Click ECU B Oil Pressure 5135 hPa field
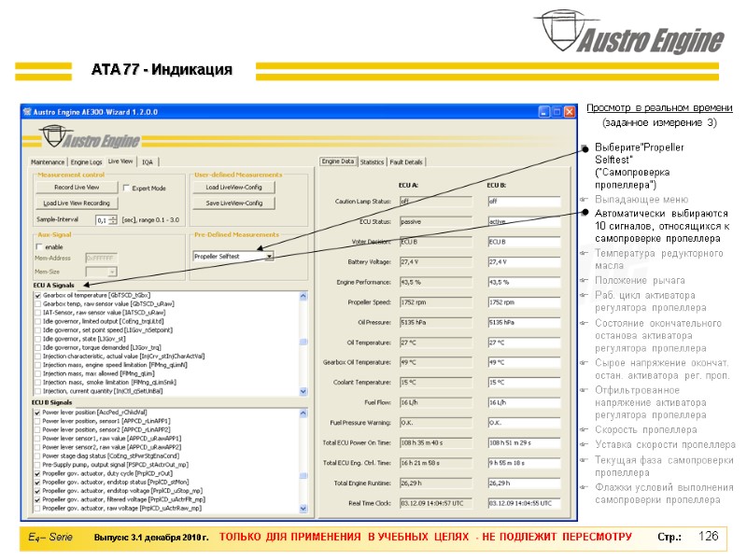The image size is (747, 560). point(524,322)
